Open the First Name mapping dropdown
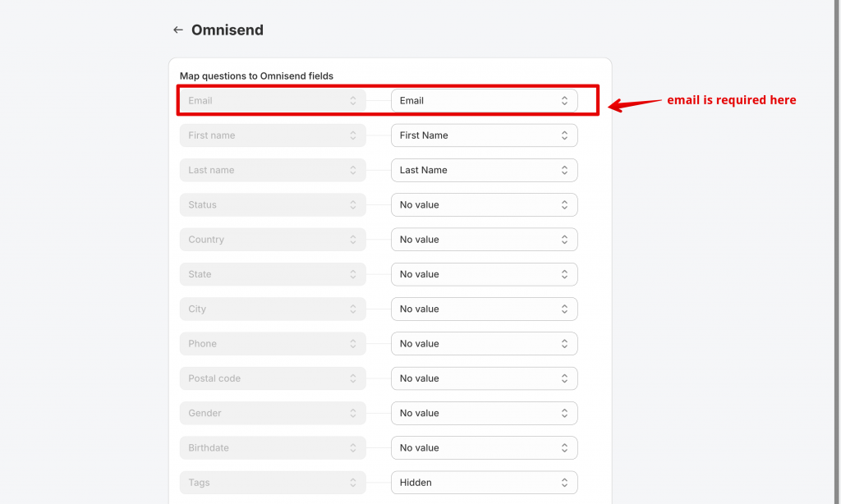The width and height of the screenshot is (841, 504). (x=484, y=135)
